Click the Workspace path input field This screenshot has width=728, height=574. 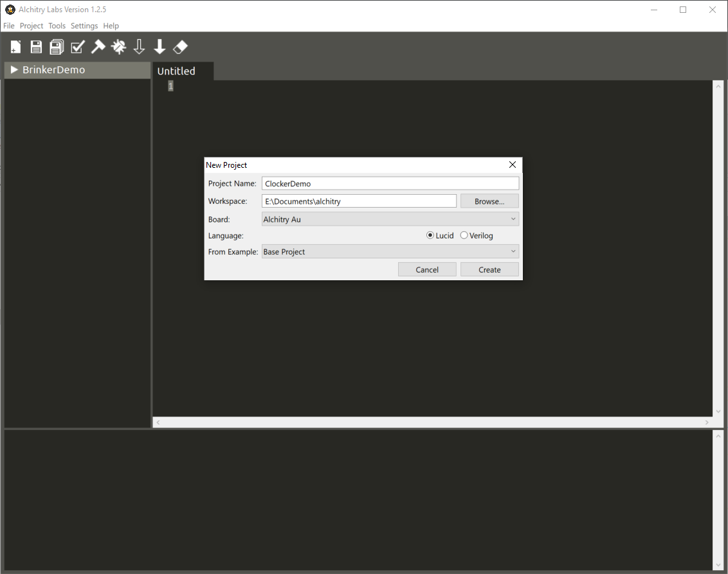point(359,201)
